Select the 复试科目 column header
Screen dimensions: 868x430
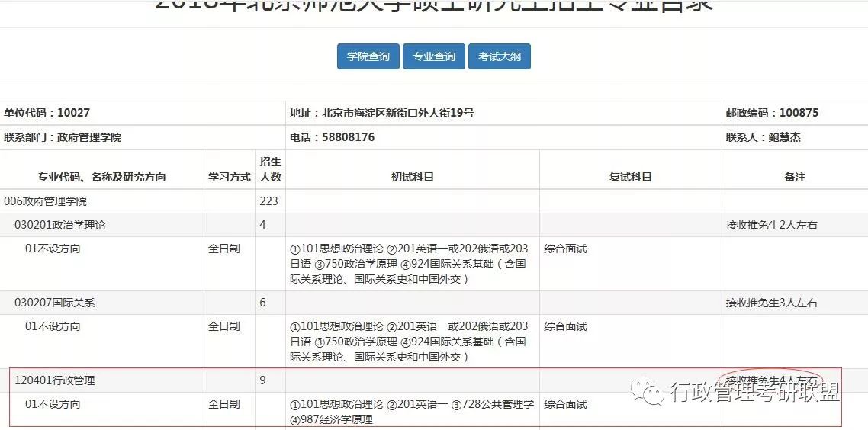click(x=630, y=177)
